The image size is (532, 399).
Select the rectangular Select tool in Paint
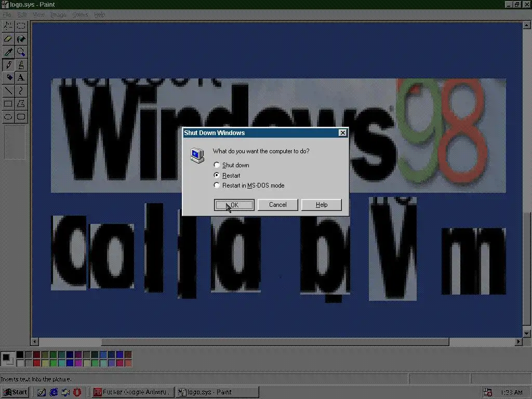(x=21, y=25)
